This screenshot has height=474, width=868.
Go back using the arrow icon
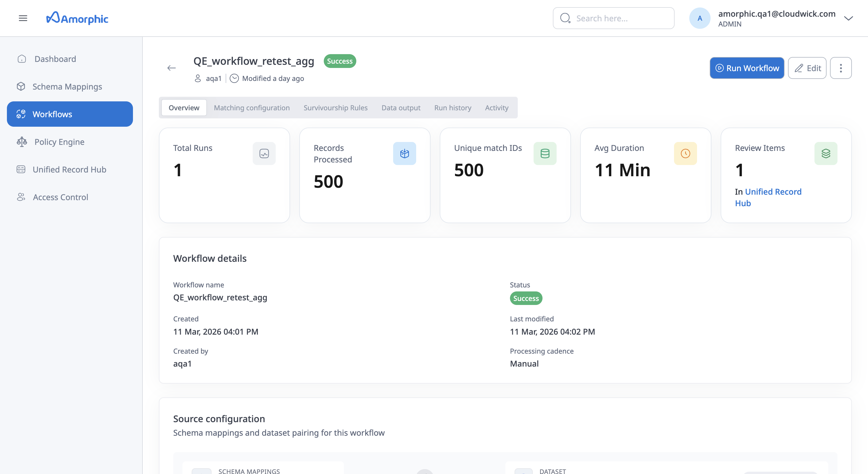[x=172, y=68]
